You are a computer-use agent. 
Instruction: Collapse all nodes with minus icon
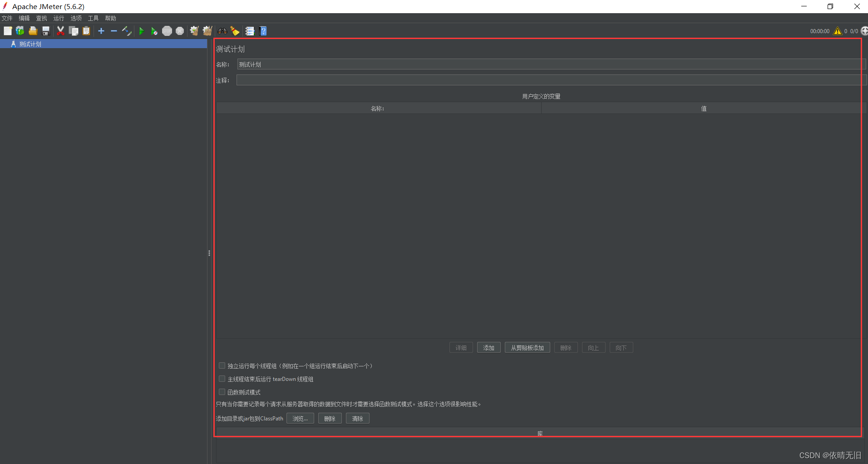coord(114,31)
